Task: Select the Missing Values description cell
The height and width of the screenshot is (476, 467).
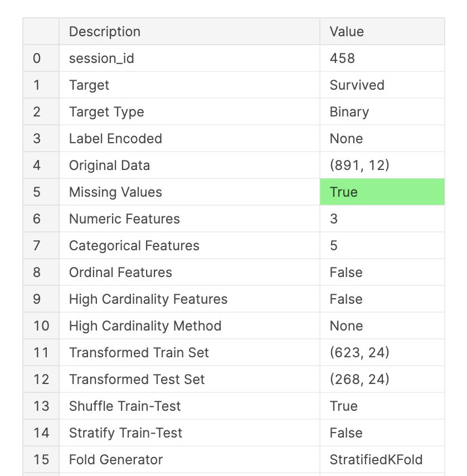Action: pyautogui.click(x=115, y=192)
